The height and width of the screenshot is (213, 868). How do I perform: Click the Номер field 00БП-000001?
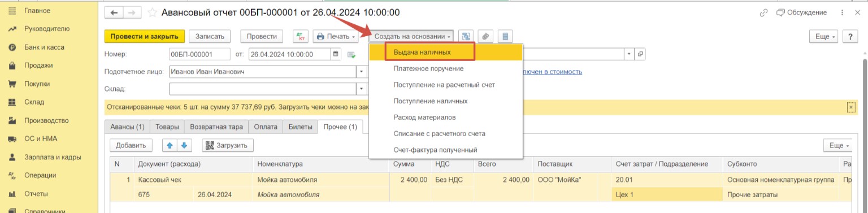tap(199, 54)
